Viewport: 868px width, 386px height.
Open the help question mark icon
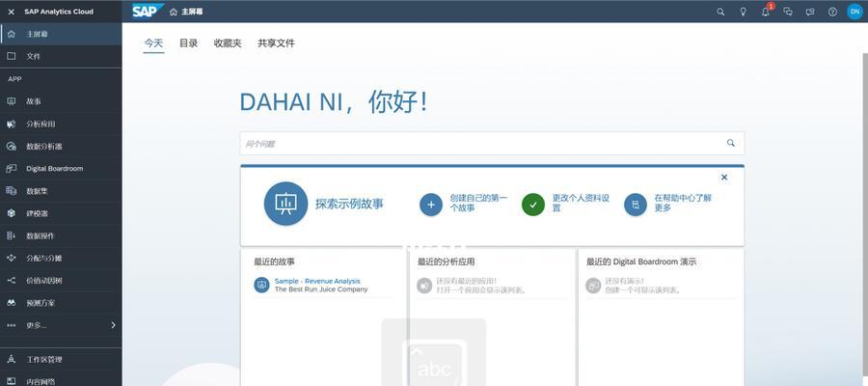(832, 12)
